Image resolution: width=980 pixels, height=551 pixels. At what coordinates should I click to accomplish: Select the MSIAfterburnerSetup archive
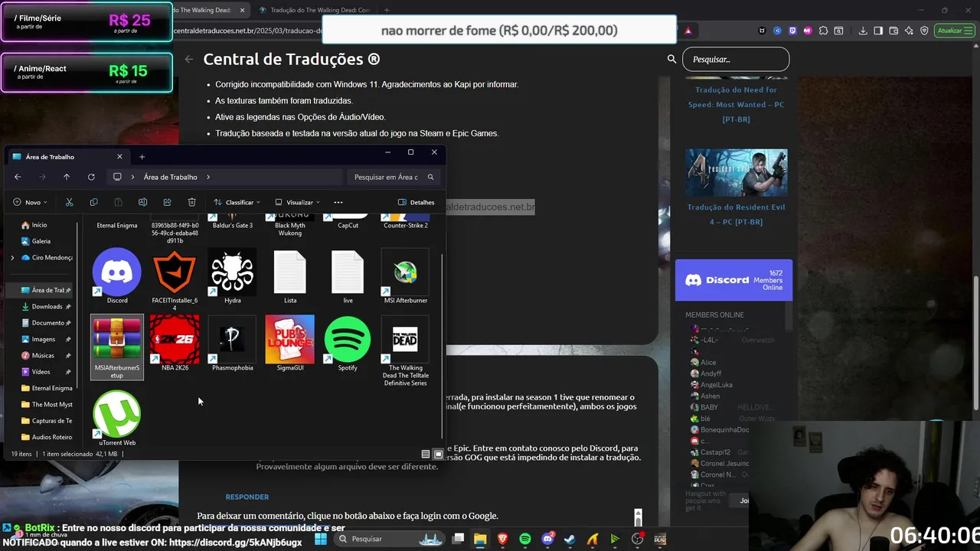(x=117, y=347)
